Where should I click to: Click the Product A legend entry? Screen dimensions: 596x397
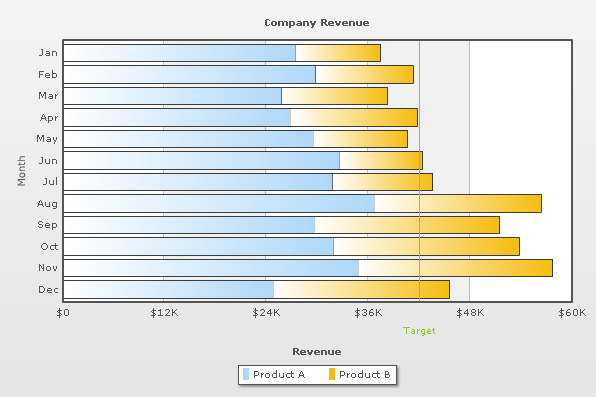tap(274, 375)
